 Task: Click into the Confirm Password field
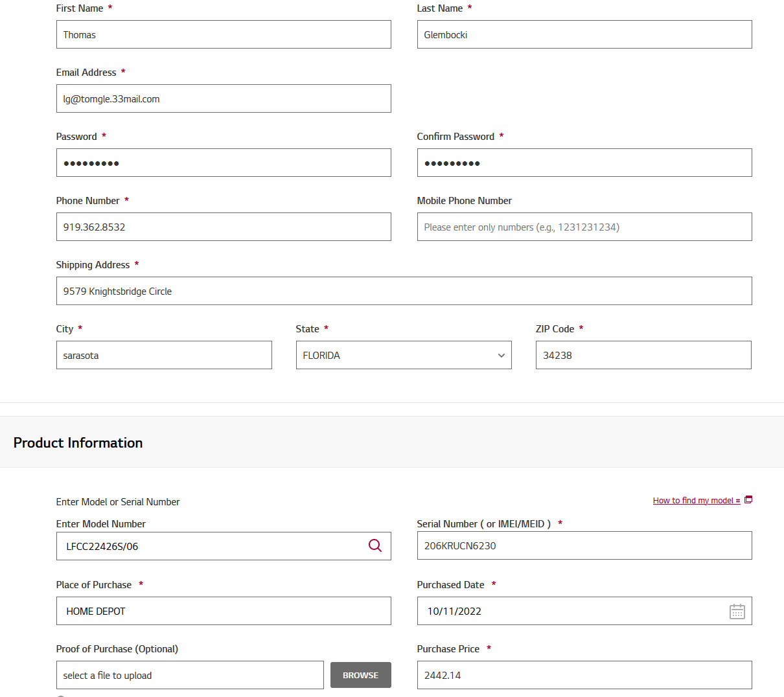584,163
